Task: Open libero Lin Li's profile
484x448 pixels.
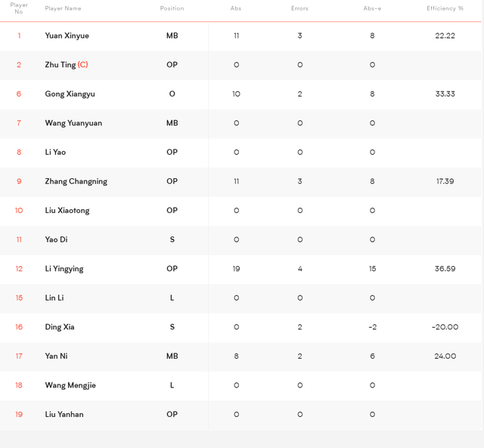Action: pyautogui.click(x=54, y=298)
